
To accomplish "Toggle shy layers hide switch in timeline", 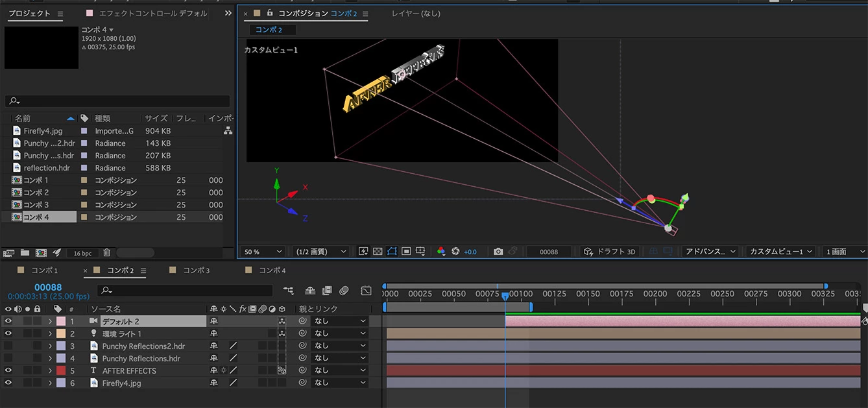I will tap(310, 291).
